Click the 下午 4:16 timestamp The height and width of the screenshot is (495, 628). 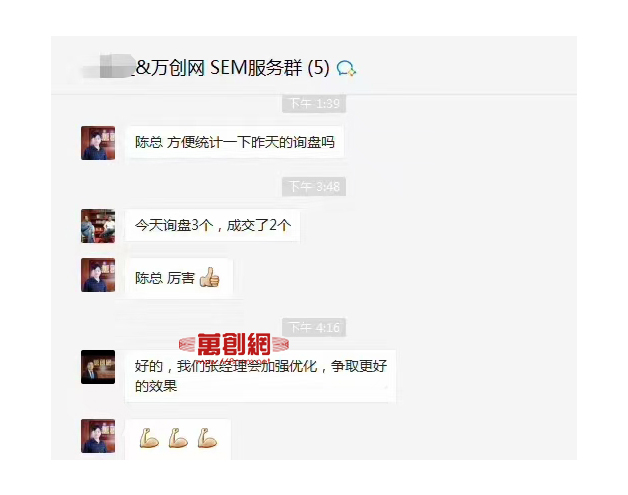[x=314, y=328]
